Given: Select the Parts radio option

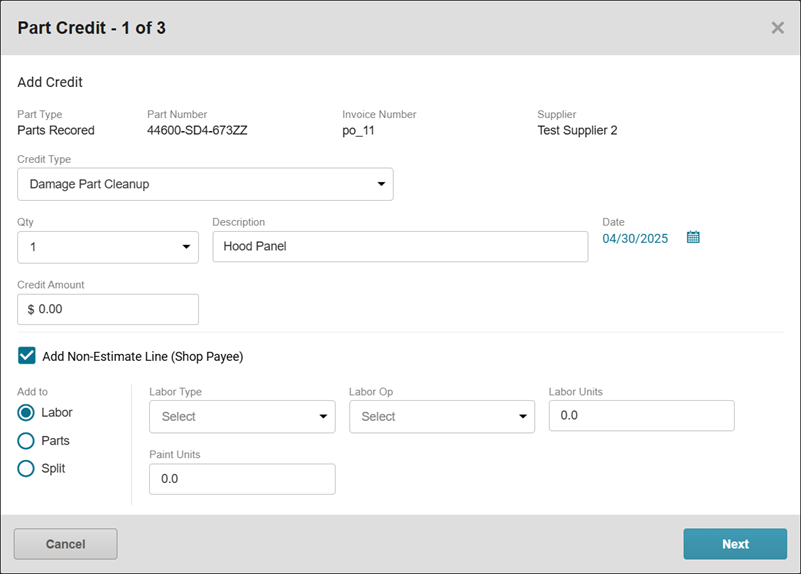Looking at the screenshot, I should pyautogui.click(x=26, y=441).
